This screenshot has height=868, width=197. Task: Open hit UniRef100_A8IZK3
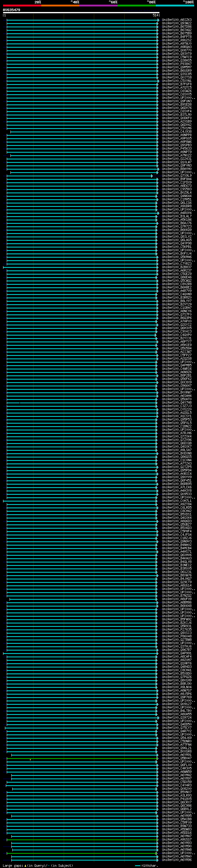click(x=177, y=20)
